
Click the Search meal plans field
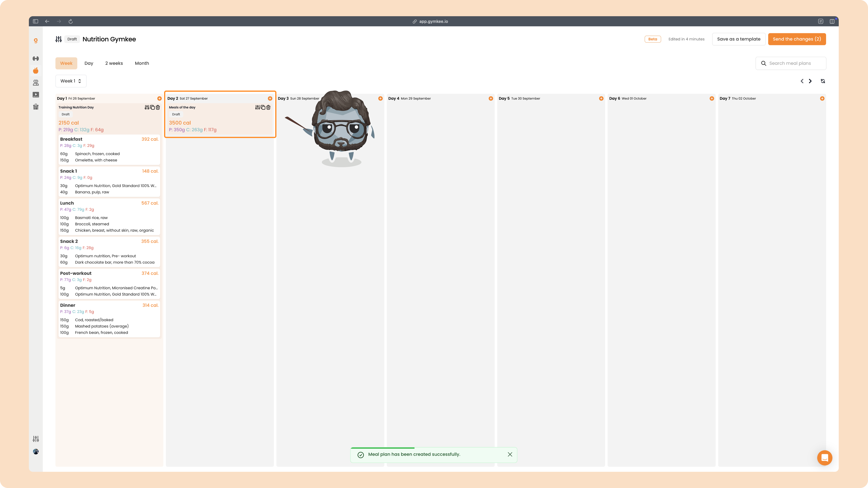coord(790,63)
